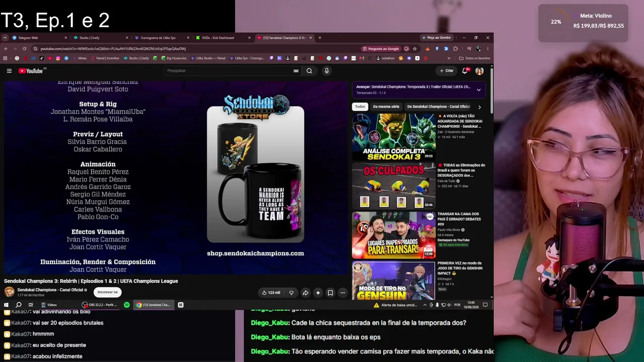This screenshot has height=362, width=644.
Task: Open a new browser tab
Action: [x=319, y=38]
